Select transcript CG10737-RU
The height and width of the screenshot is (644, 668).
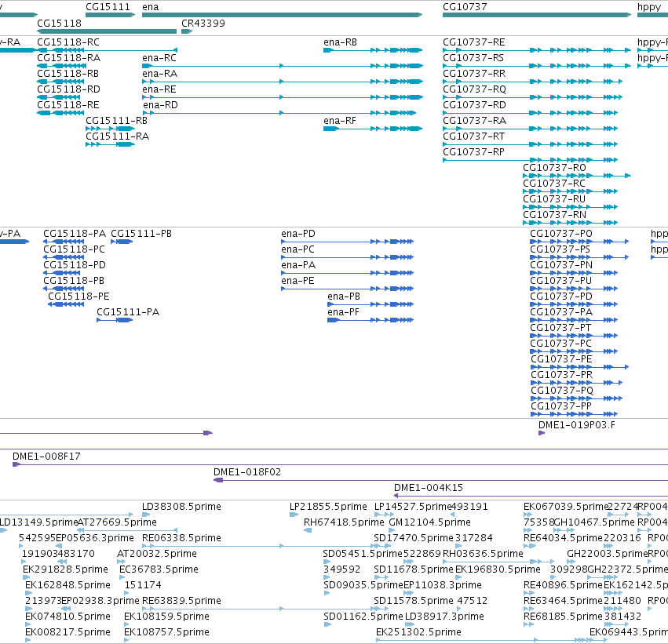(554, 198)
